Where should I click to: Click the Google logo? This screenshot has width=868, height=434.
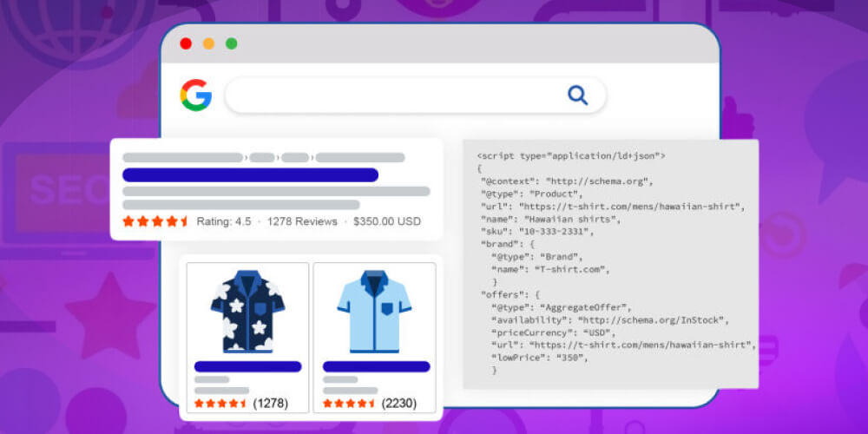click(196, 95)
